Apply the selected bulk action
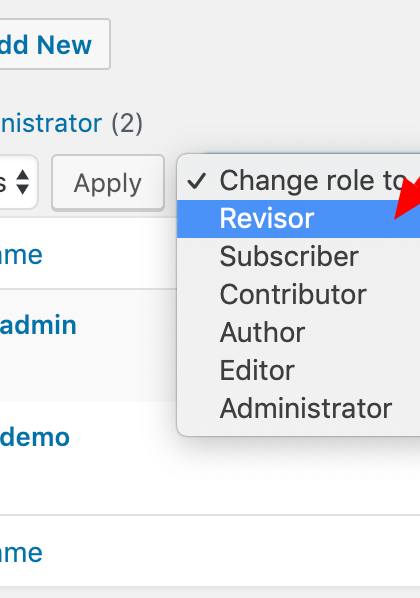420x598 pixels. (108, 182)
